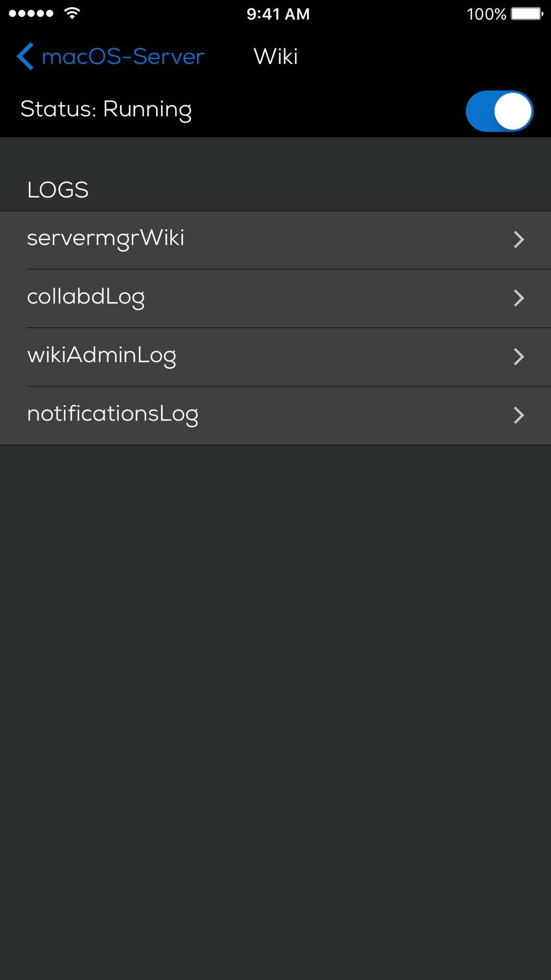This screenshot has width=551, height=980.
Task: Turn off the Wiki service switch
Action: coord(499,111)
